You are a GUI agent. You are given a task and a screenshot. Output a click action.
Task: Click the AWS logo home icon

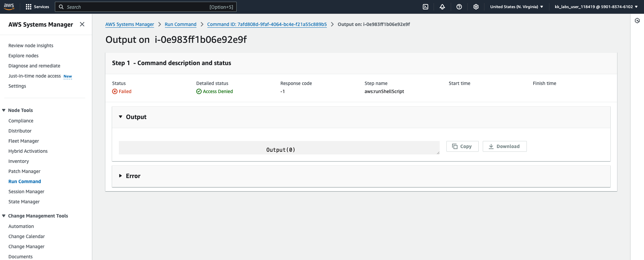pos(9,6)
